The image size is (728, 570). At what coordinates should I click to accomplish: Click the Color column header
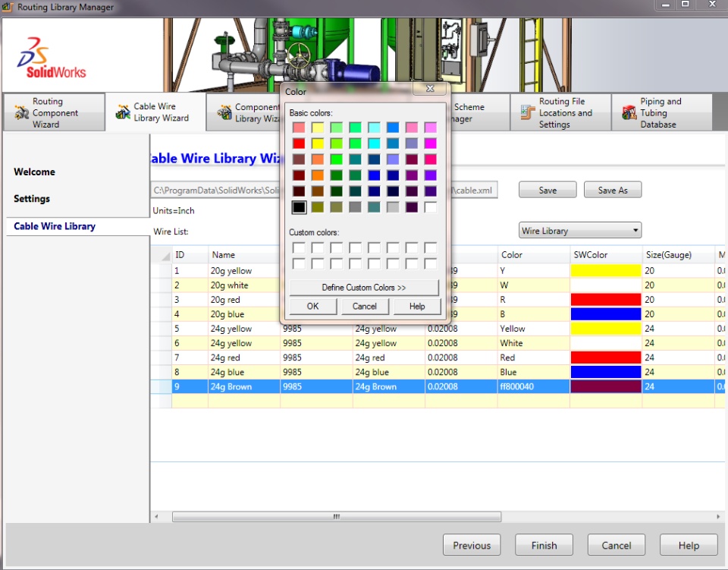(533, 254)
